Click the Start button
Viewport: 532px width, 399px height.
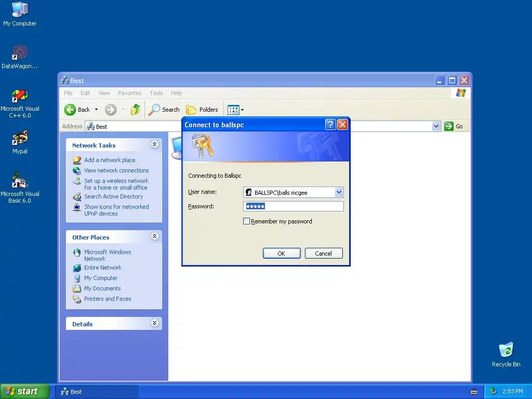click(x=24, y=392)
